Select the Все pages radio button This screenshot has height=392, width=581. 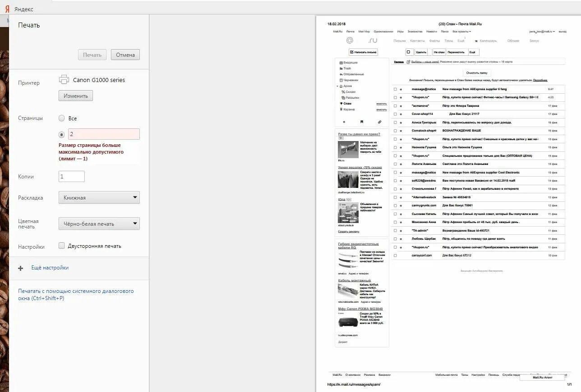tap(62, 118)
